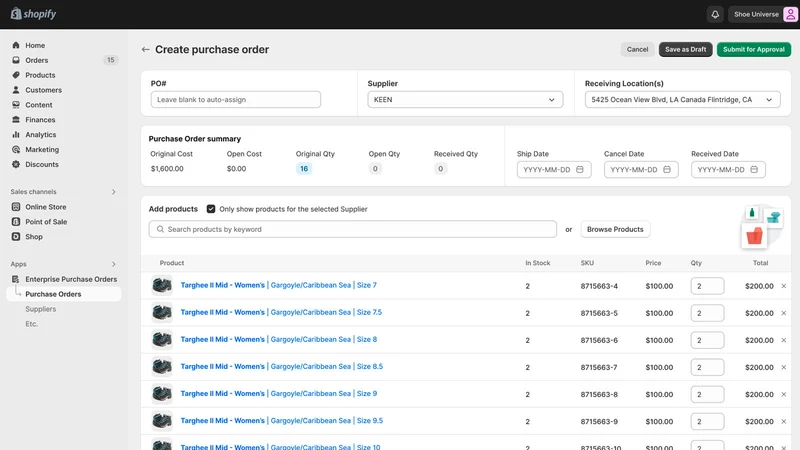Viewport: 800px width, 450px height.
Task: Click the Finances bank icon
Action: click(x=16, y=119)
